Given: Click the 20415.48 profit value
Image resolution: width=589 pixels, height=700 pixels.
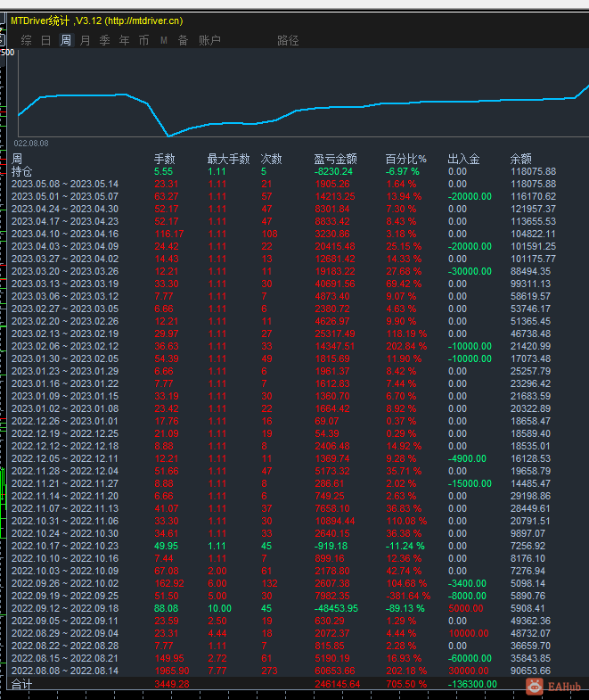Looking at the screenshot, I should (x=335, y=246).
